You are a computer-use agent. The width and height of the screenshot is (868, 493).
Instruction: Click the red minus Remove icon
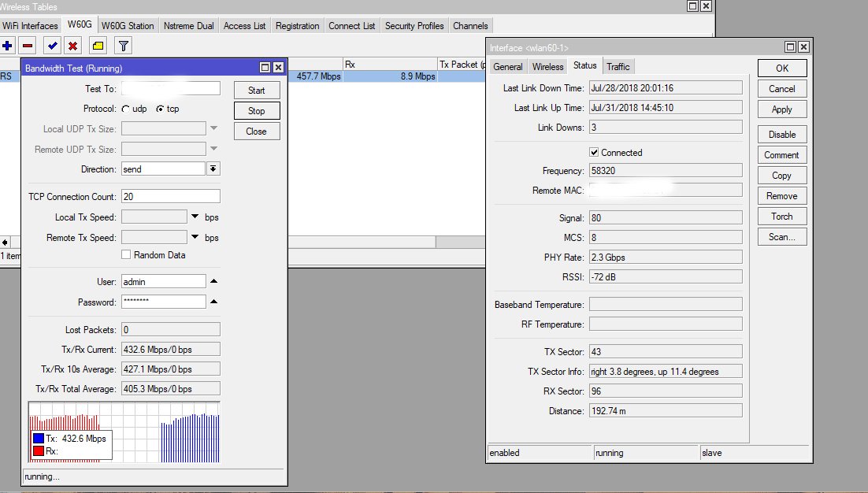click(27, 46)
